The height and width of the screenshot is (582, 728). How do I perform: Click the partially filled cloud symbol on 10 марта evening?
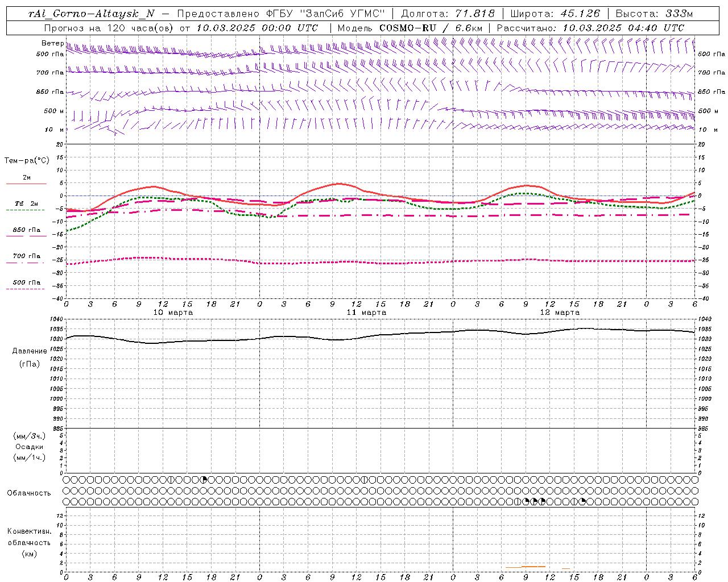tap(204, 480)
